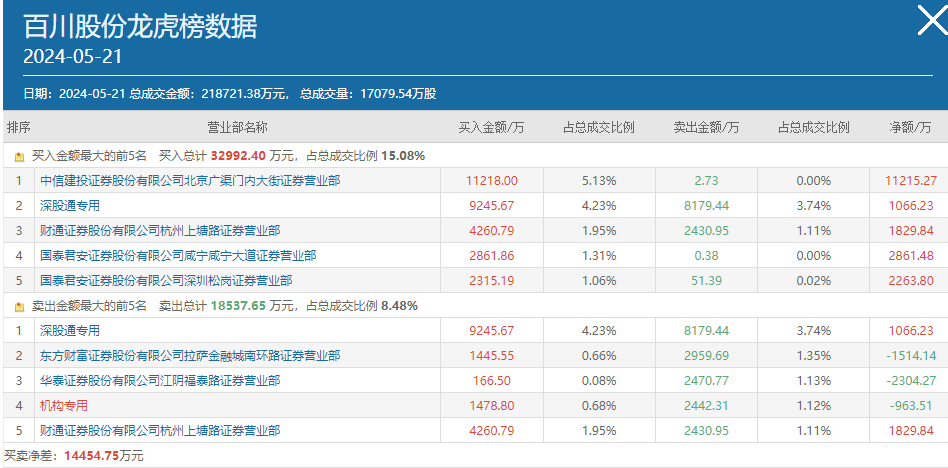Click the popup title 百川股份龙虎榜数据

[x=140, y=27]
